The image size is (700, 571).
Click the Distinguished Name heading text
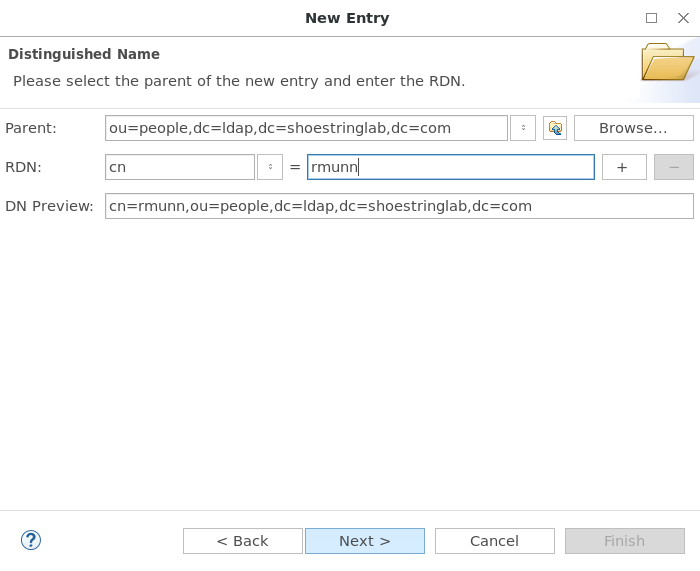pos(84,54)
